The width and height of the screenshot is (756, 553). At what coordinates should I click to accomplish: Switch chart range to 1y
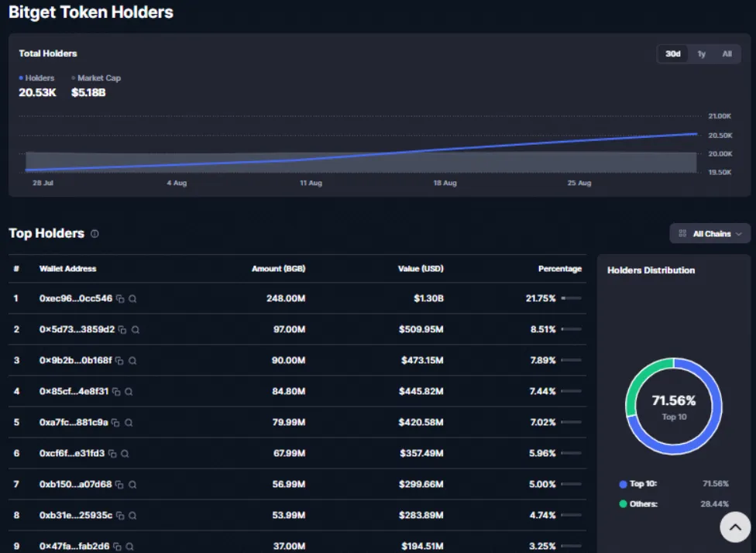[x=702, y=54]
